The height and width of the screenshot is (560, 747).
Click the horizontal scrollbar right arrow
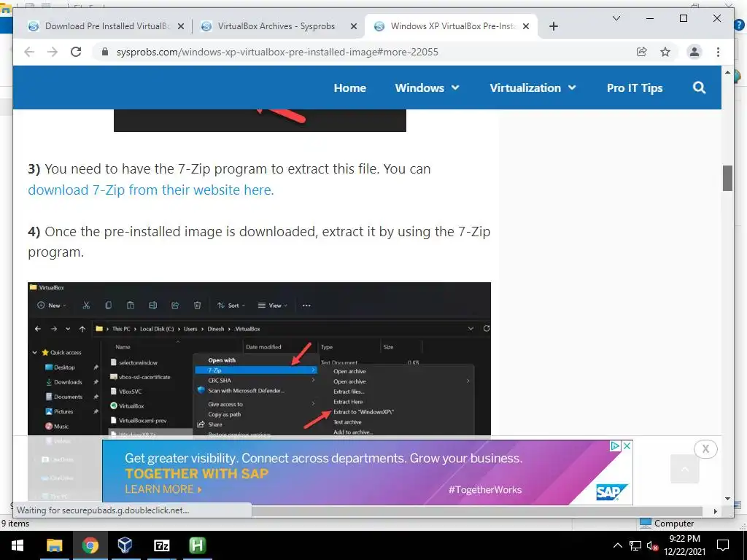(715, 511)
